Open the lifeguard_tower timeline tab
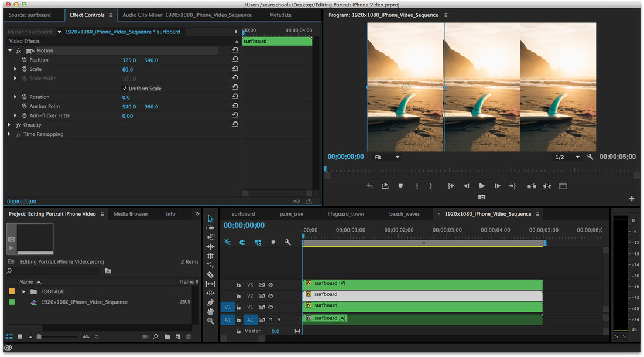Viewport: 644px width, 357px height. 345,214
